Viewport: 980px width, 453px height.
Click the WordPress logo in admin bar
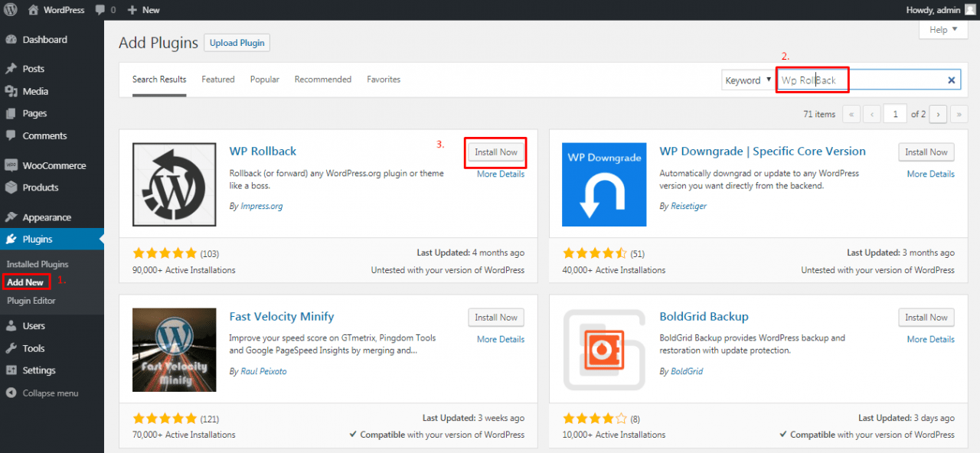tap(11, 10)
